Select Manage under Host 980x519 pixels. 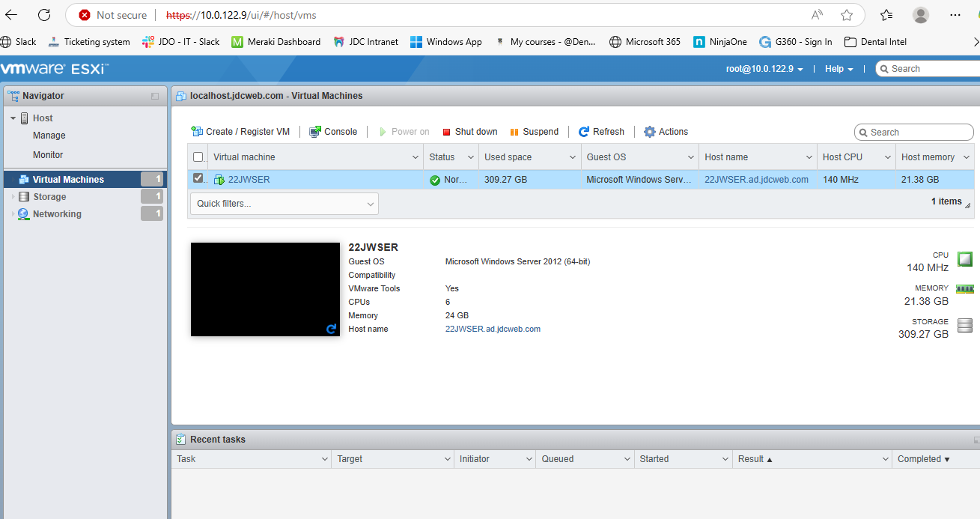click(x=49, y=136)
